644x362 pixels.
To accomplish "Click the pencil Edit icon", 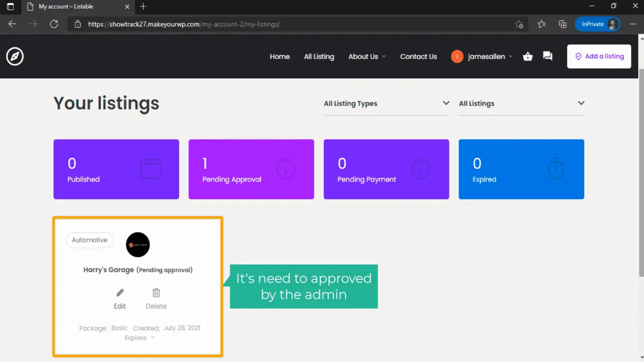I will click(x=120, y=293).
